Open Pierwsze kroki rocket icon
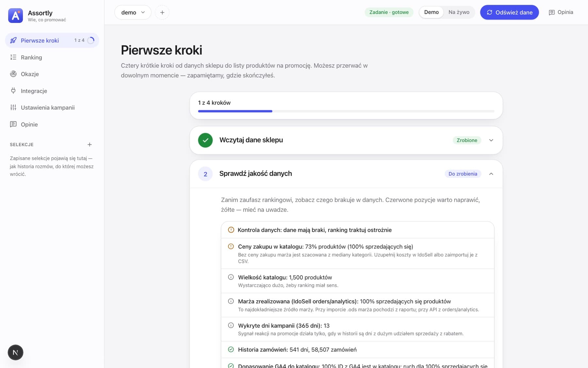Screen dimensions: 588x368 click(x=13, y=40)
